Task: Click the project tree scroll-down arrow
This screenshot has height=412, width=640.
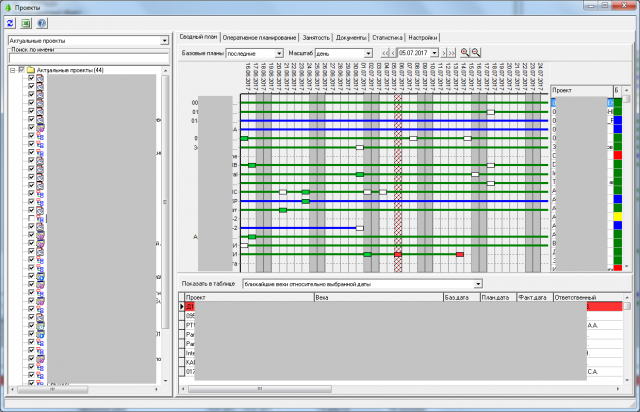Action: click(x=165, y=381)
